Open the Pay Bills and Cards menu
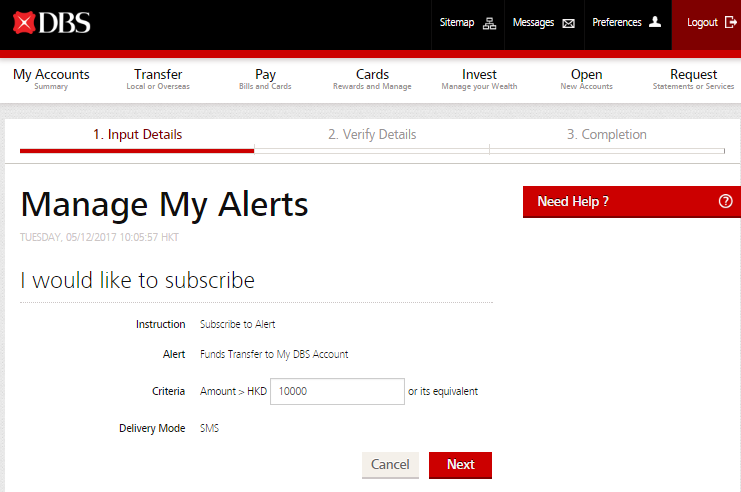This screenshot has width=741, height=492. (x=265, y=79)
